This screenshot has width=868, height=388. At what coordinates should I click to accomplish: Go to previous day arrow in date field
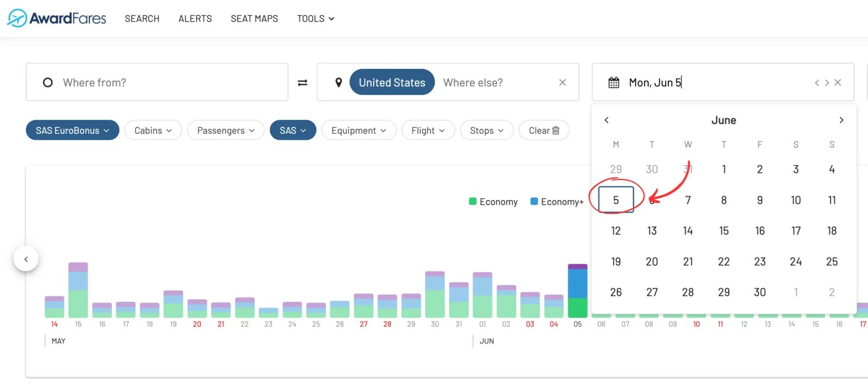[817, 82]
